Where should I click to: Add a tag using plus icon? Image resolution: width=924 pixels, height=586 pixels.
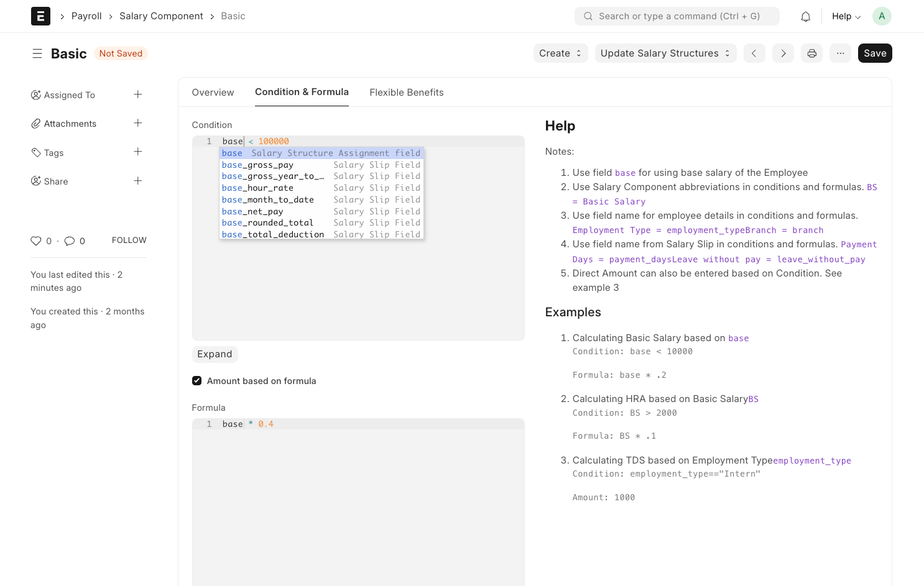(x=138, y=152)
